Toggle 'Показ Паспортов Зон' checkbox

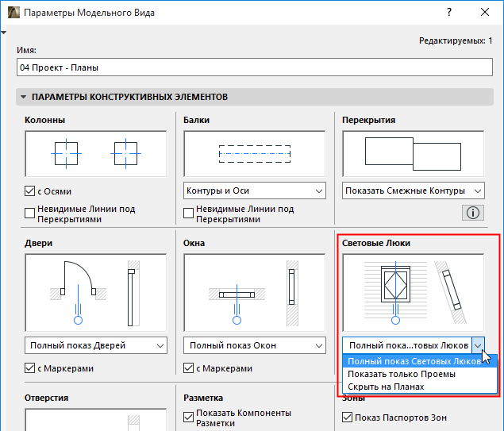tap(348, 418)
